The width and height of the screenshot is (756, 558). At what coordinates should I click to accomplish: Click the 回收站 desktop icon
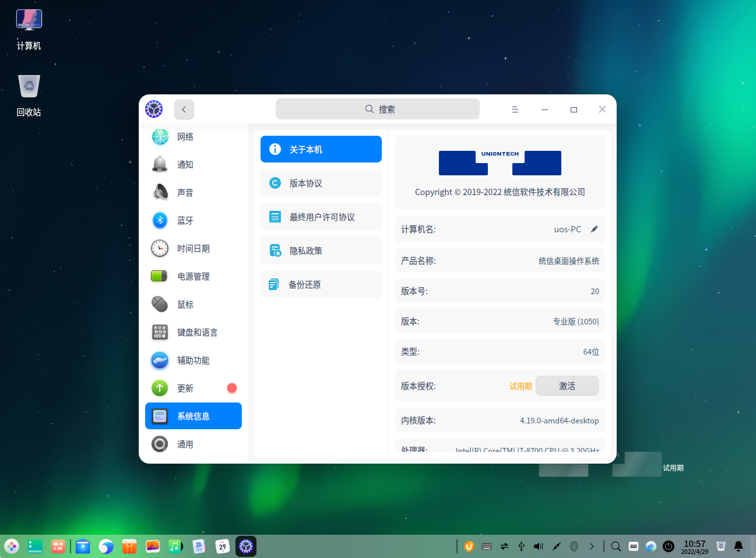(29, 96)
